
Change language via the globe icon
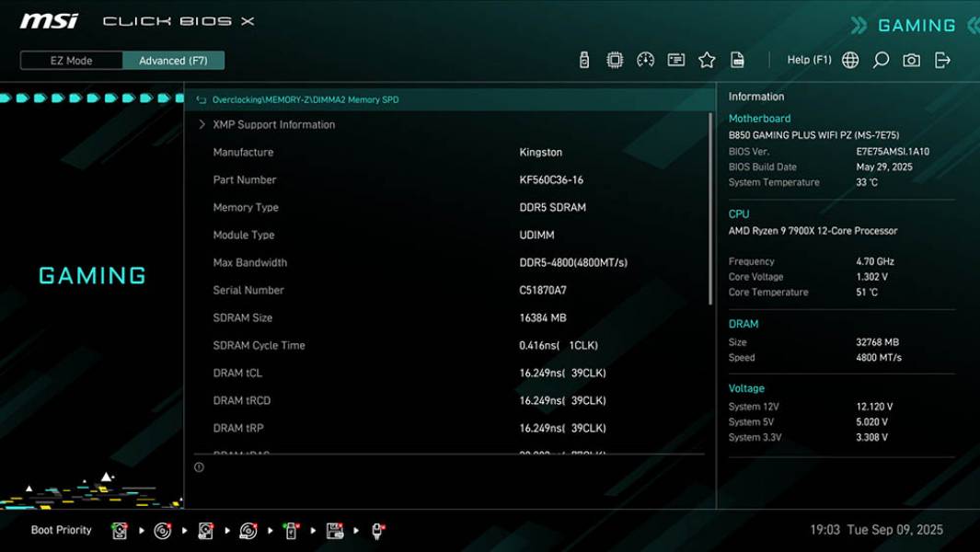[850, 59]
